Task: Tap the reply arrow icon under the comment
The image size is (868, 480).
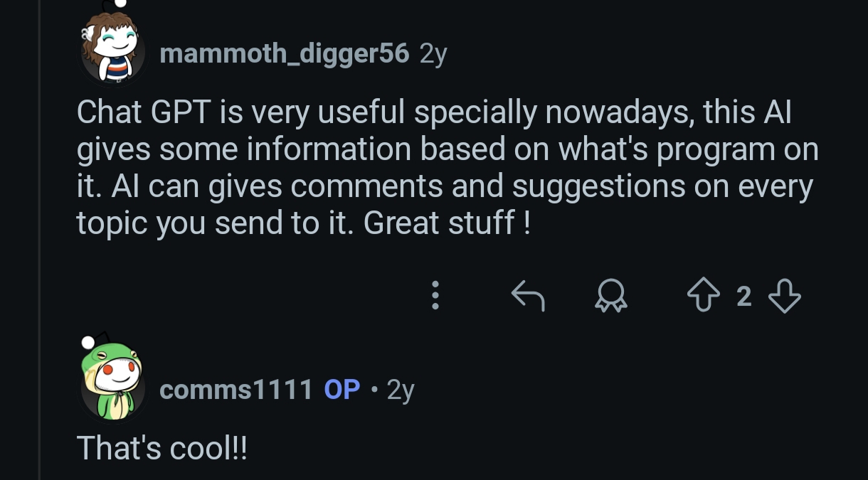Action: 528,295
